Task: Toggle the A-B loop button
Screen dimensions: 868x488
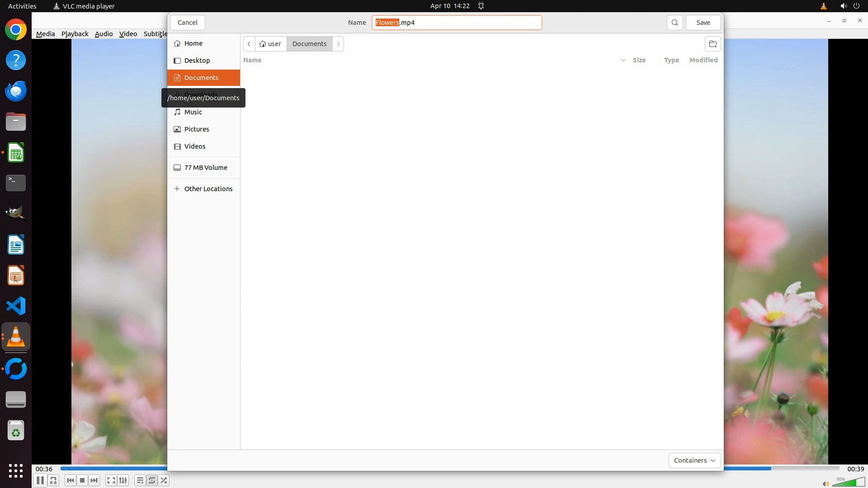Action: [53, 480]
